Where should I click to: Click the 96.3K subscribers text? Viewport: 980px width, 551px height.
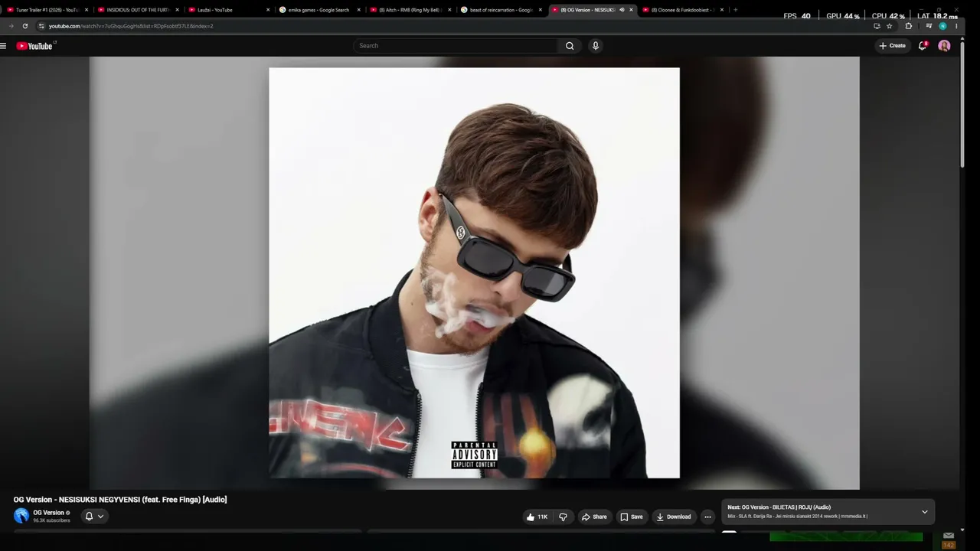[51, 520]
